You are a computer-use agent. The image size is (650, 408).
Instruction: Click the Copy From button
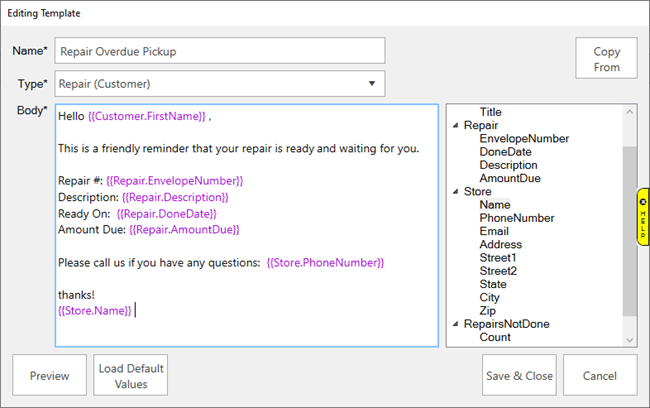pos(606,59)
